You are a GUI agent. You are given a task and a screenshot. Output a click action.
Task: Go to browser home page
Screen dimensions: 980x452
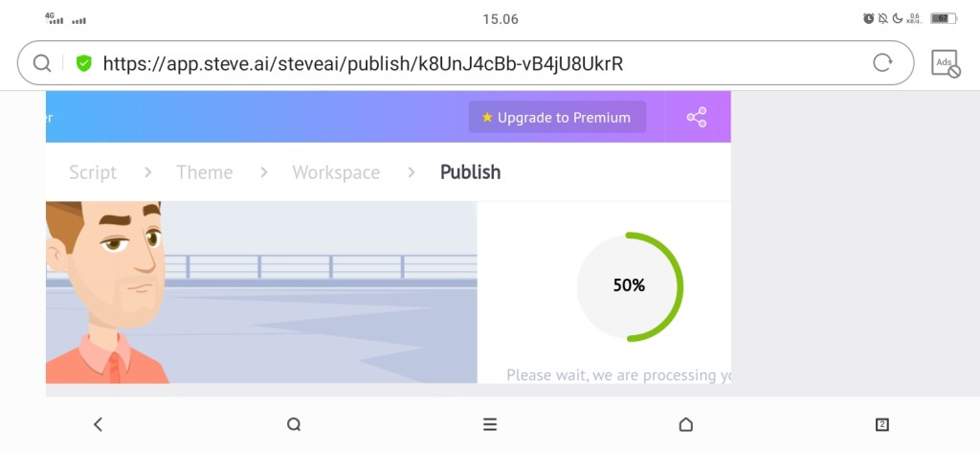pyautogui.click(x=685, y=424)
